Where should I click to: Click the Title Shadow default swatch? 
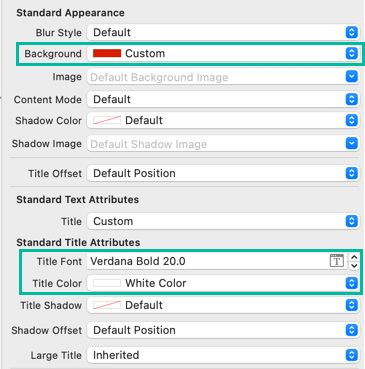[107, 305]
